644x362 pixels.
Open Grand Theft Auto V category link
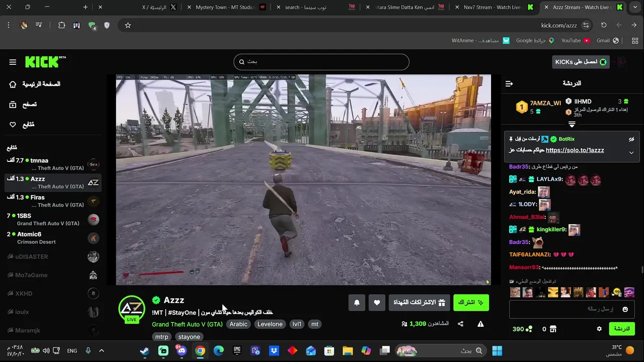(x=187, y=324)
